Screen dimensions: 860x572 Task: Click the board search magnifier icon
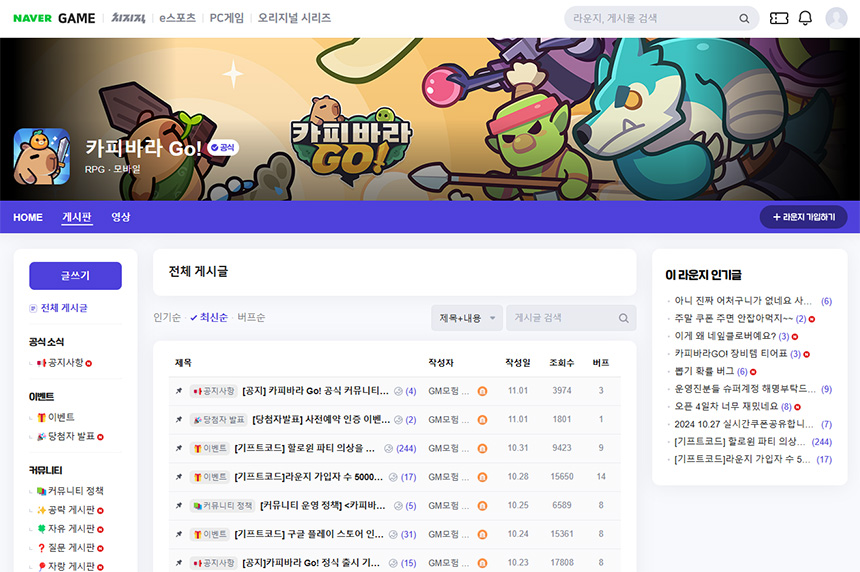[x=624, y=318]
